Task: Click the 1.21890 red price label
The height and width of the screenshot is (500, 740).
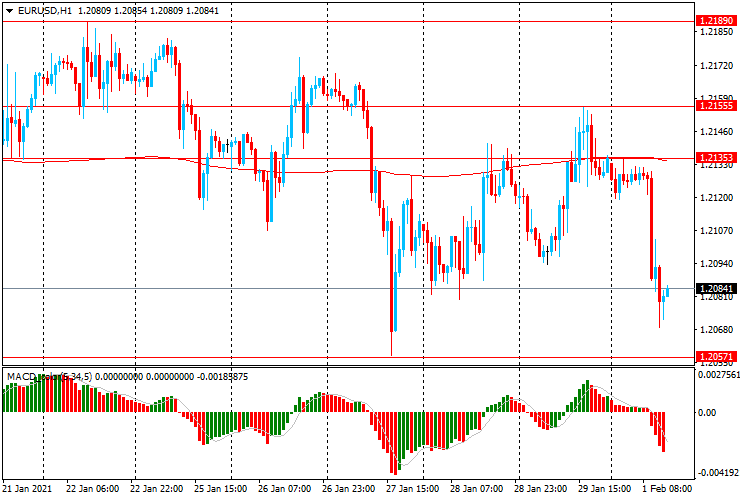Action: pos(716,21)
